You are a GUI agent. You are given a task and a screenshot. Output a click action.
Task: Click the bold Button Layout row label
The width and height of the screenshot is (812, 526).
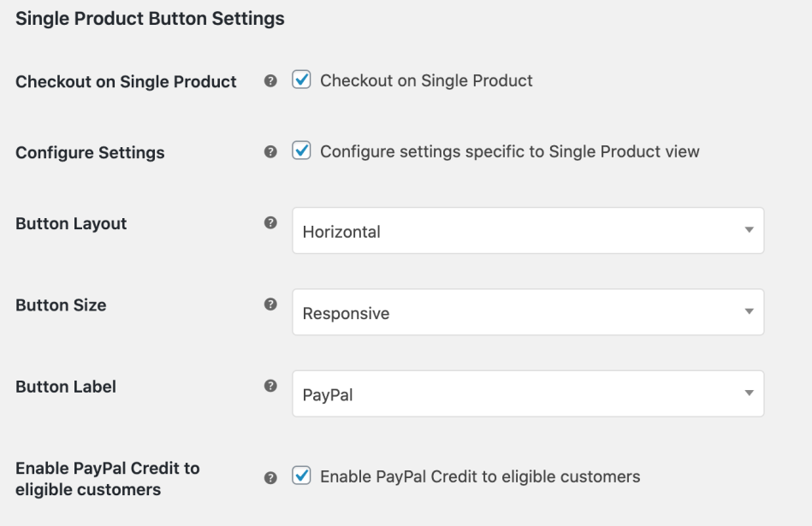[x=71, y=223]
